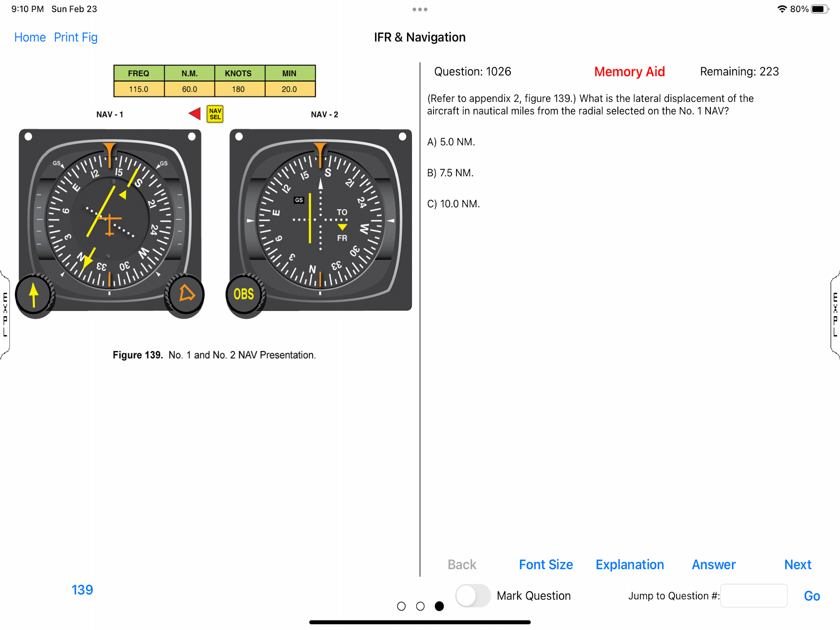Viewport: 840px width, 630px height.
Task: Turn the OBS knob on NAV-2
Action: tap(244, 294)
